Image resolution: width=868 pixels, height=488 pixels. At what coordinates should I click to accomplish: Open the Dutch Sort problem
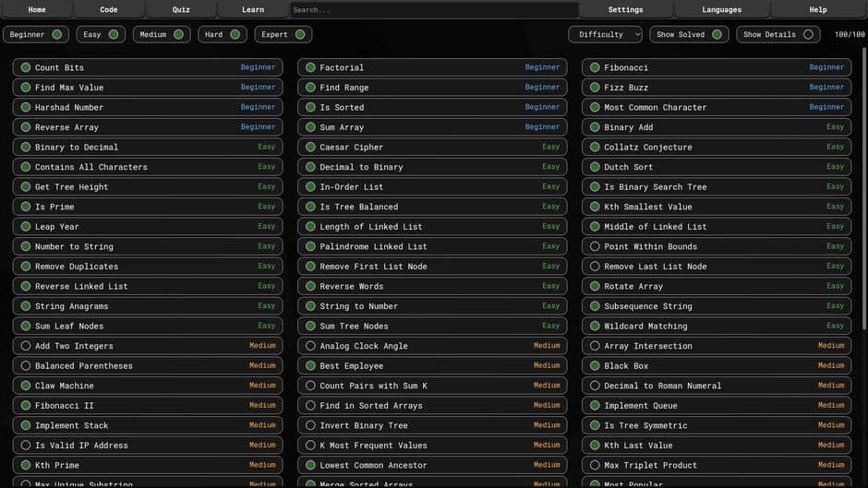click(x=717, y=167)
